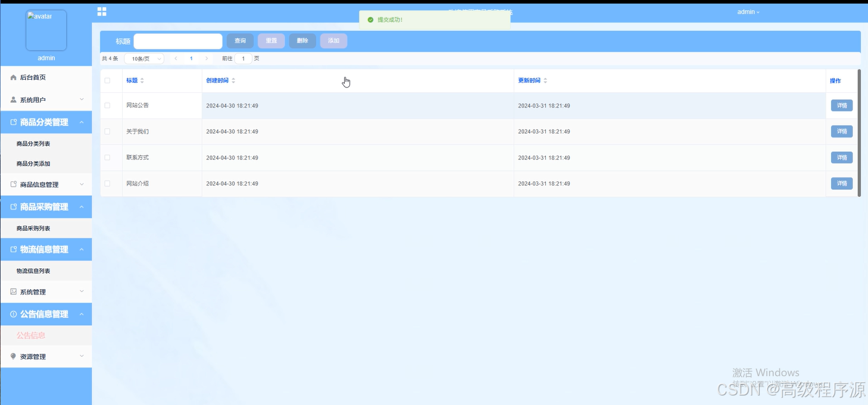Collapse the 公告信息管理 menu chevron

click(82, 314)
